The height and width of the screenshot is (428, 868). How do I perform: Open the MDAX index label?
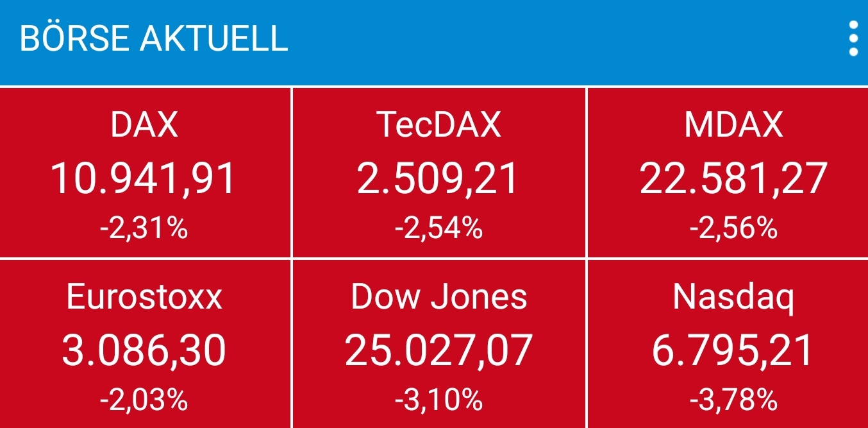[x=733, y=124]
